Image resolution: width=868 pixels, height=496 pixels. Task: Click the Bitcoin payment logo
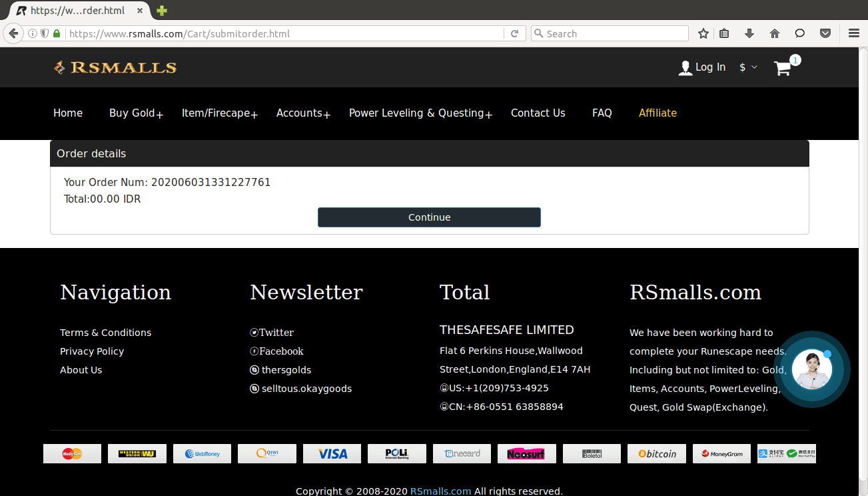pyautogui.click(x=657, y=453)
